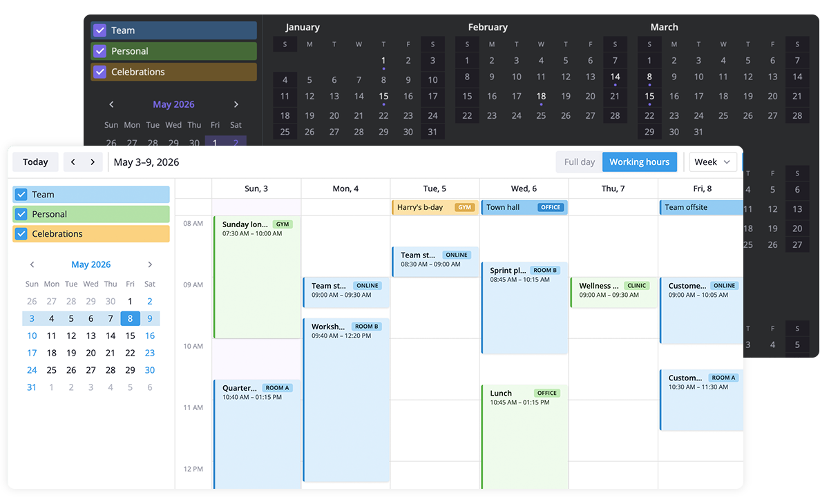Select March 15 in dark year view
This screenshot has height=504, width=829.
[x=649, y=97]
